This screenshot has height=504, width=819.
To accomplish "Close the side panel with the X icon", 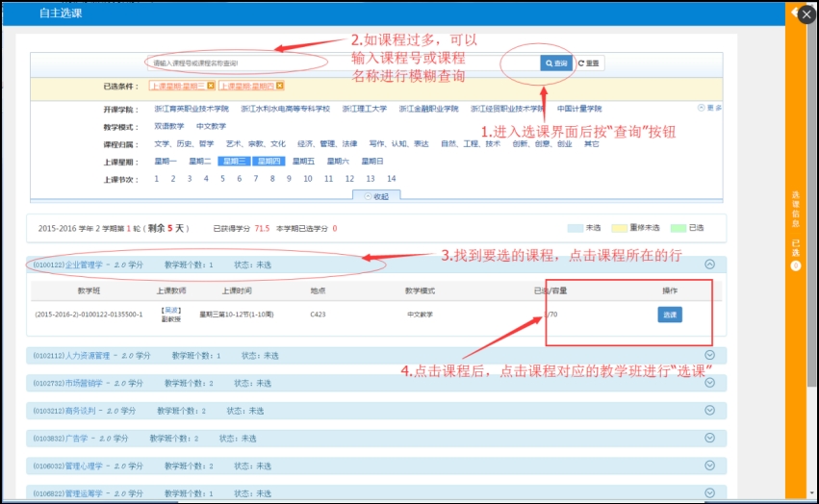I will click(806, 14).
